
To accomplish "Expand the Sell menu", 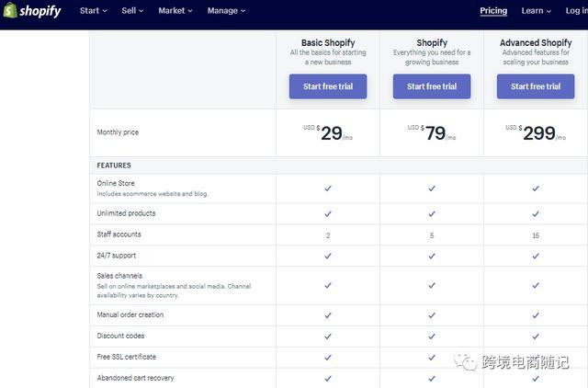I will (132, 10).
